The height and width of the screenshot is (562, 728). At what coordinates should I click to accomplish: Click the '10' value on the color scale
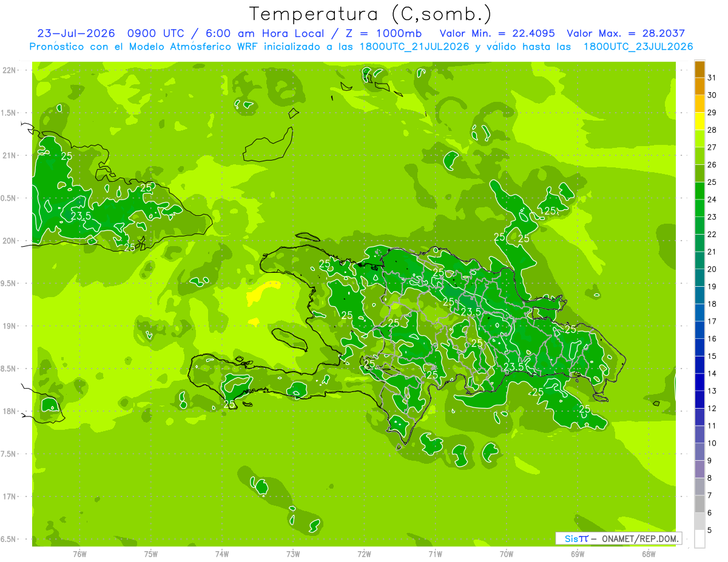[712, 443]
